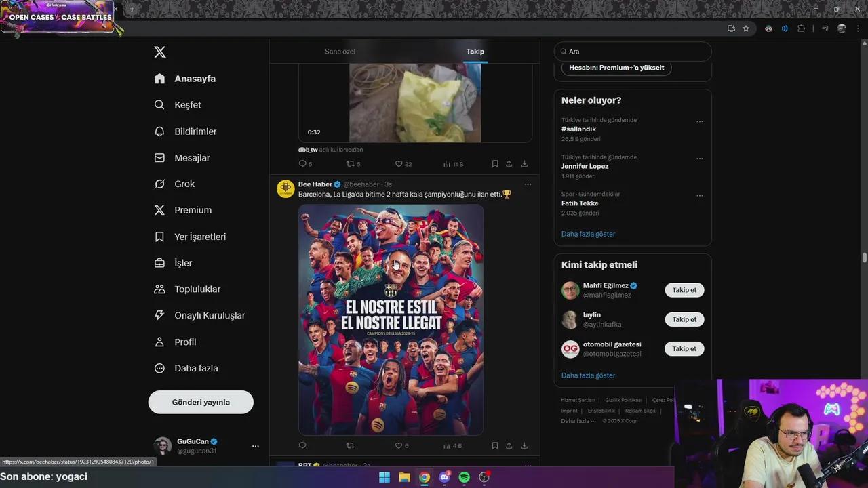Viewport: 868px width, 488px height.
Task: Open Premium from sidebar
Action: click(x=183, y=210)
